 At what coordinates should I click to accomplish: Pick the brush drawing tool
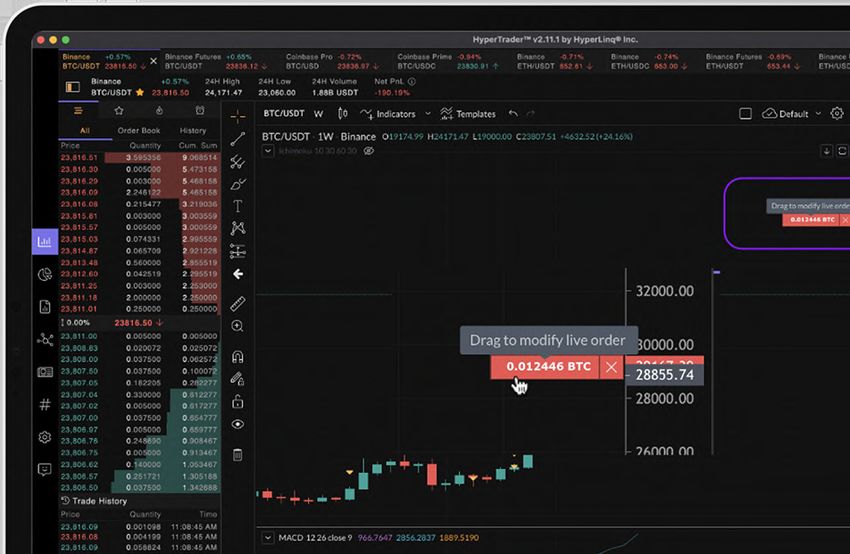click(x=237, y=184)
